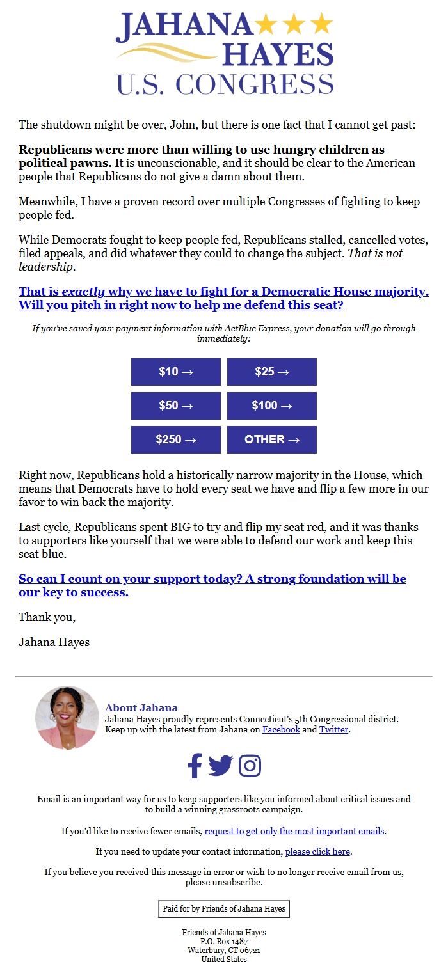Screen dimensions: 448x980
Task: Click the Facebook icon in the footer
Action: click(195, 765)
